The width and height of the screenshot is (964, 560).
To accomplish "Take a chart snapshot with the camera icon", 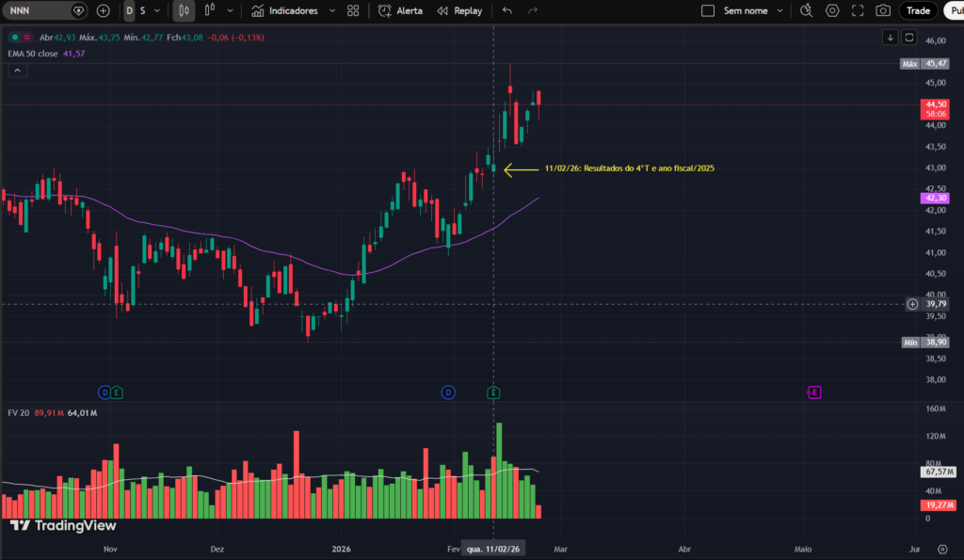I will [x=882, y=10].
